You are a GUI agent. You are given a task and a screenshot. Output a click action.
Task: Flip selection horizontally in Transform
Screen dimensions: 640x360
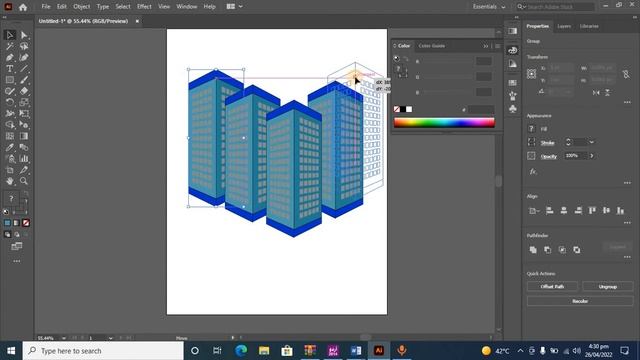(x=596, y=93)
